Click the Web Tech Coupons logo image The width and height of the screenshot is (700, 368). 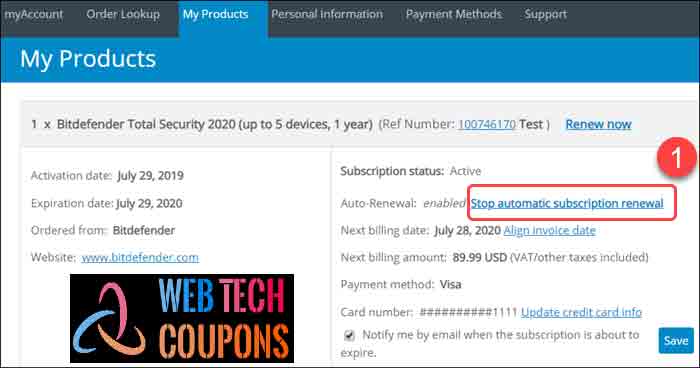pos(182,318)
